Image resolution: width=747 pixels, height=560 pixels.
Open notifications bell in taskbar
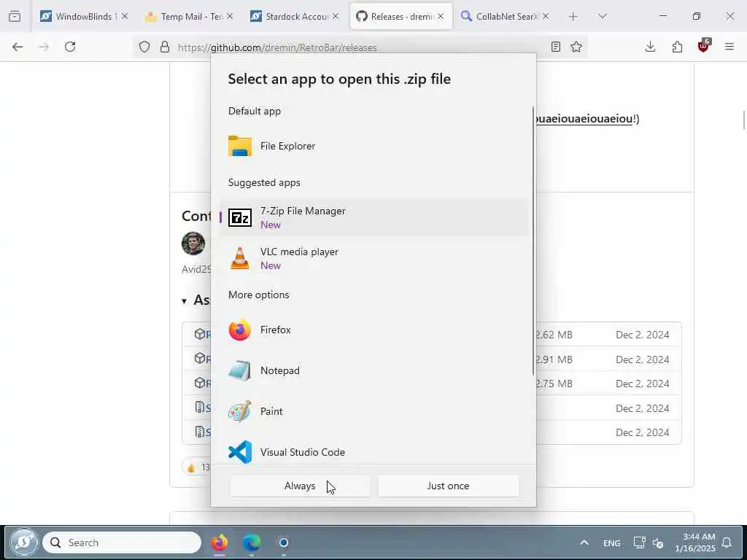(727, 542)
